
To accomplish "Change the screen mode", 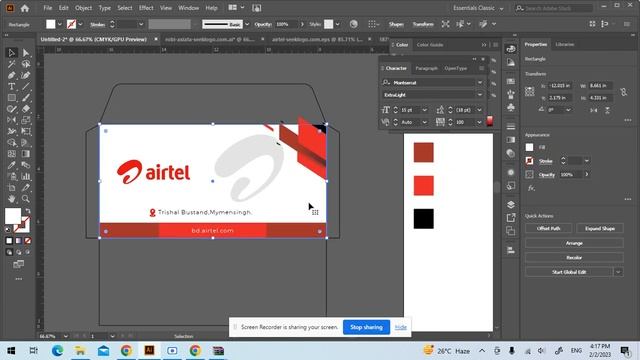I will click(x=18, y=264).
